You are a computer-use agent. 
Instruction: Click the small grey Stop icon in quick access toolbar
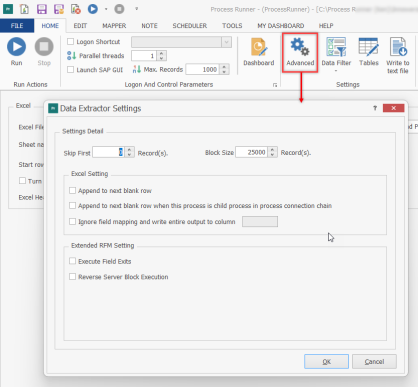click(119, 9)
